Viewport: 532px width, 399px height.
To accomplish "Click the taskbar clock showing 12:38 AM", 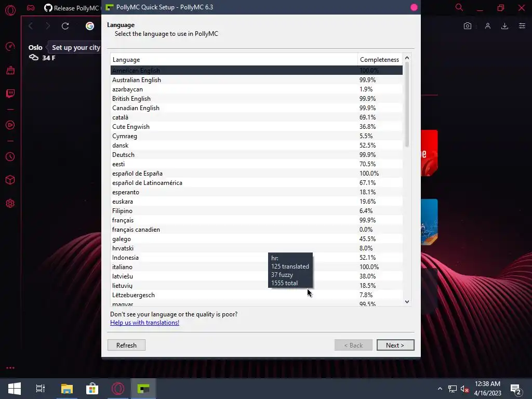I will point(487,389).
